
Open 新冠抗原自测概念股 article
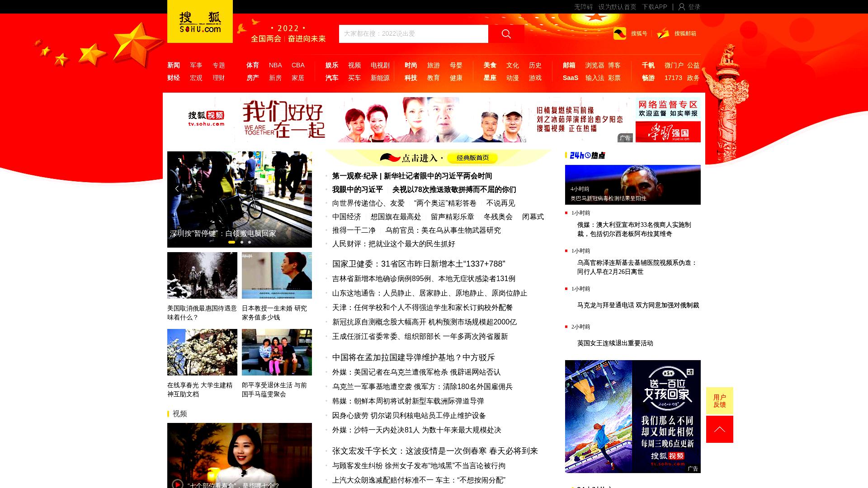point(424,322)
